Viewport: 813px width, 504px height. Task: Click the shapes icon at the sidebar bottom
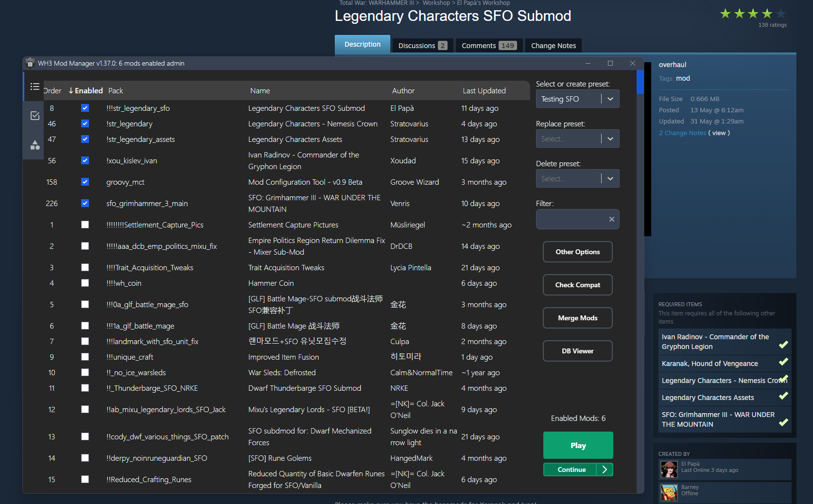(34, 145)
